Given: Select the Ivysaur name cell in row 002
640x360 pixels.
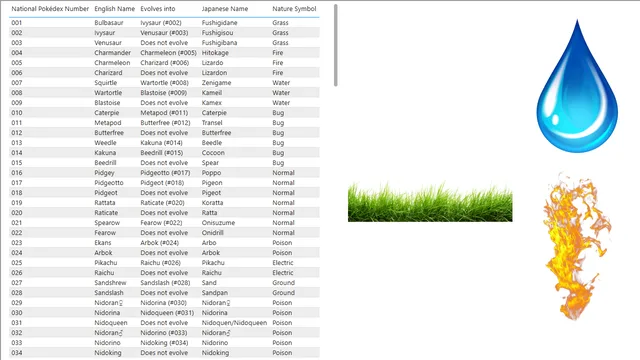Looking at the screenshot, I should pyautogui.click(x=104, y=33).
